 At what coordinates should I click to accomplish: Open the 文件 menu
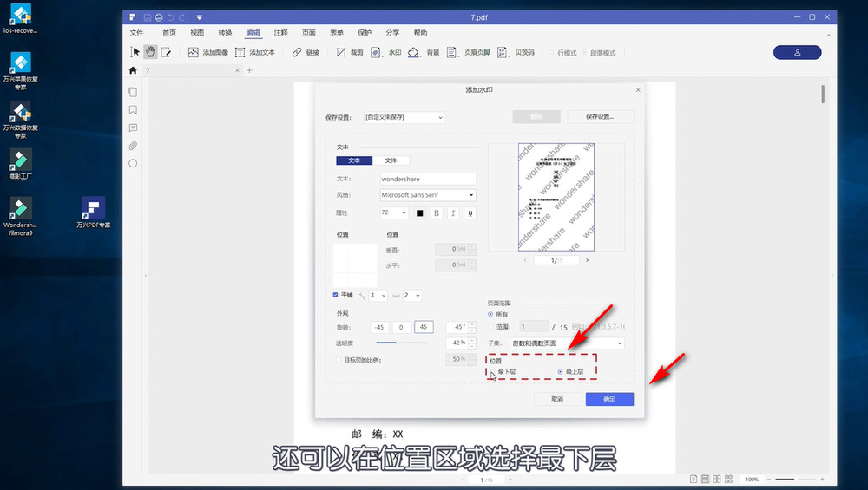[136, 33]
